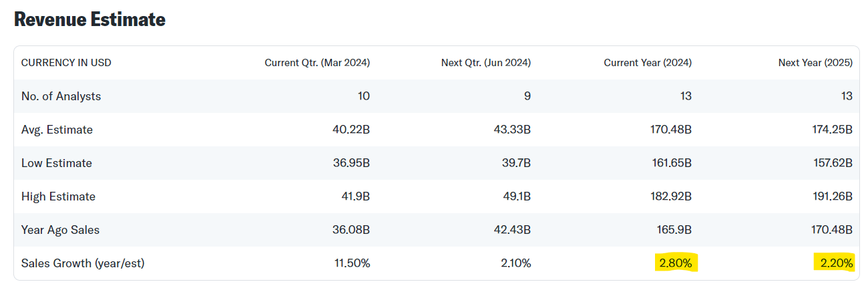Click the Current Year (2024) column header
Viewport: 868px width, 284px height.
click(x=648, y=63)
